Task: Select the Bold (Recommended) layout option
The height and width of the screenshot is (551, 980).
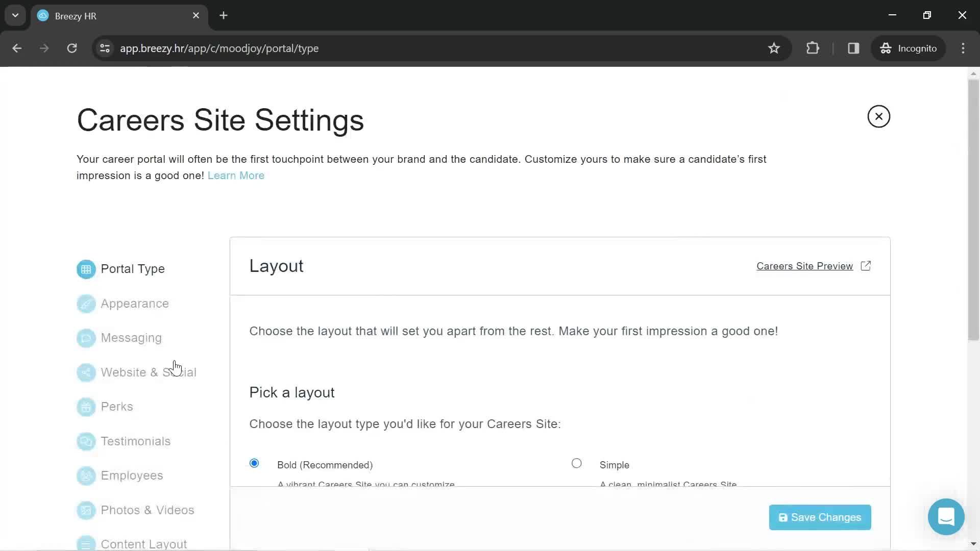Action: tap(255, 463)
